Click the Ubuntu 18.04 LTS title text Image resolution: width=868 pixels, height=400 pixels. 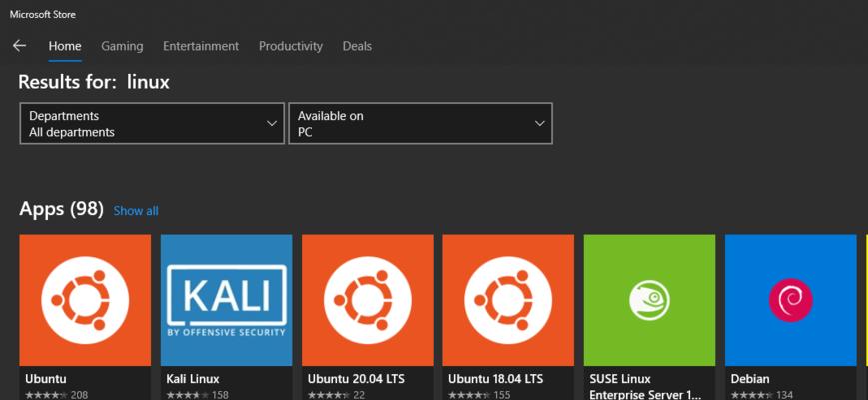(x=496, y=380)
